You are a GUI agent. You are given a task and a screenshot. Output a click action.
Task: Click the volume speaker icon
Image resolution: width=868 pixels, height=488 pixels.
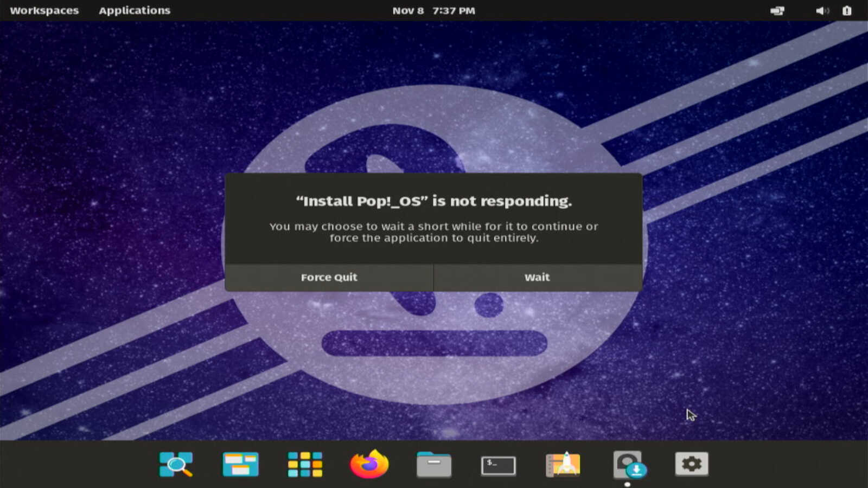pyautogui.click(x=822, y=11)
